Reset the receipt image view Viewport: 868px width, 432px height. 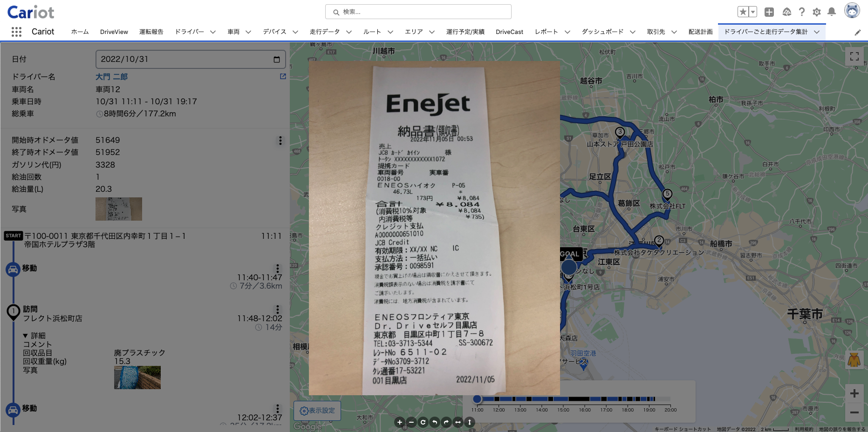(x=423, y=422)
